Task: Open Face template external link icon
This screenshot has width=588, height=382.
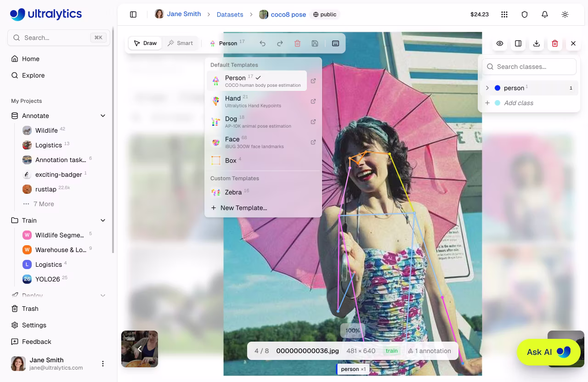Action: pyautogui.click(x=313, y=142)
